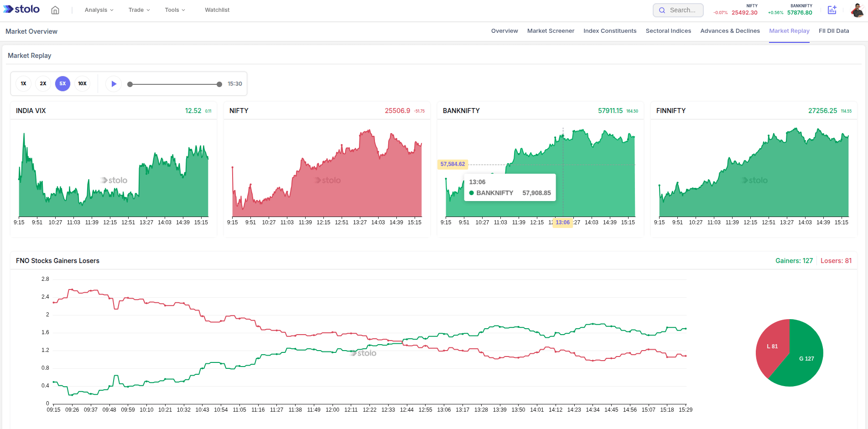
Task: Expand the Analysis menu
Action: [x=98, y=10]
